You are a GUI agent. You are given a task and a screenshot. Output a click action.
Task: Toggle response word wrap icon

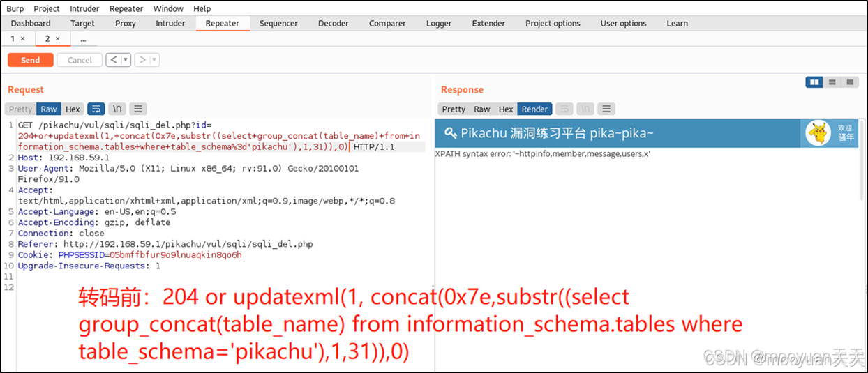[x=564, y=109]
